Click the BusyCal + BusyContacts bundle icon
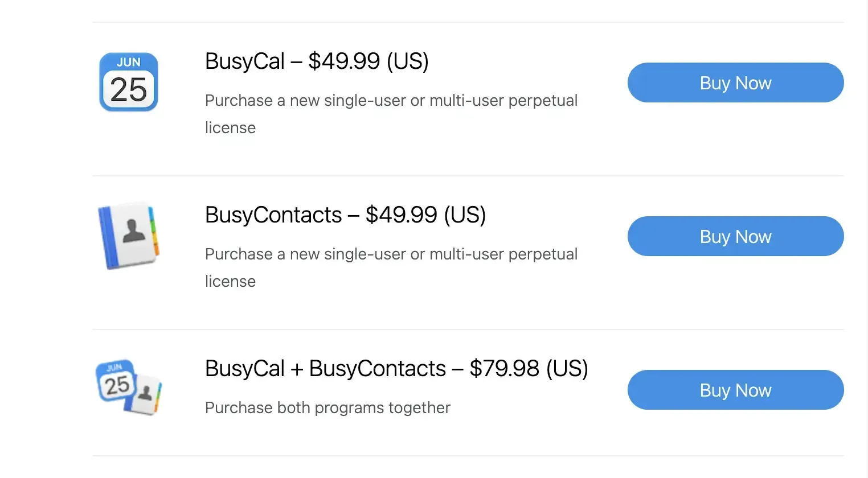 point(128,388)
